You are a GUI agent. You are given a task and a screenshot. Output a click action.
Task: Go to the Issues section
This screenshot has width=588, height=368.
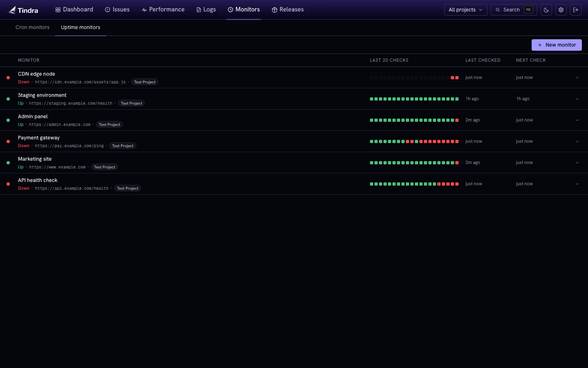117,9
